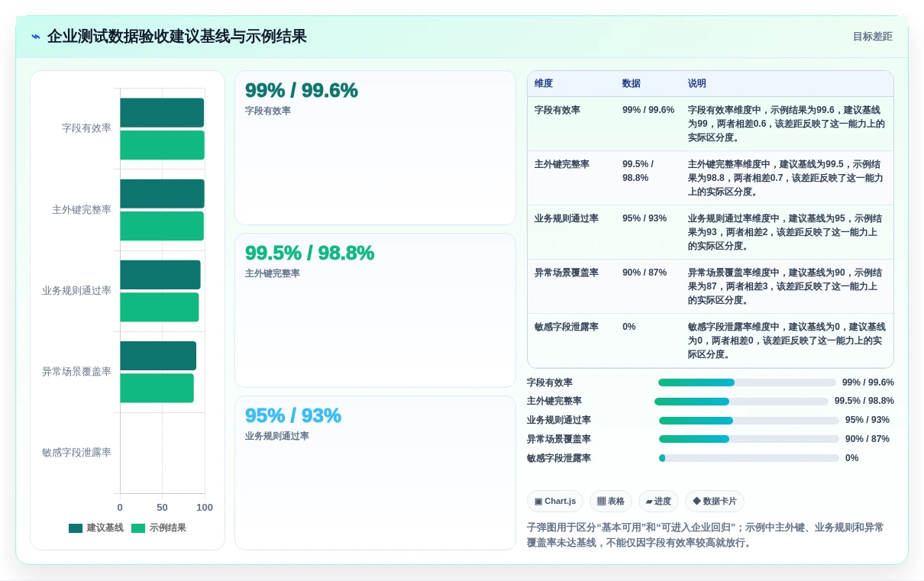The height and width of the screenshot is (581, 924).
Task: Toggle the 建议基线 legend swatch
Action: (76, 528)
